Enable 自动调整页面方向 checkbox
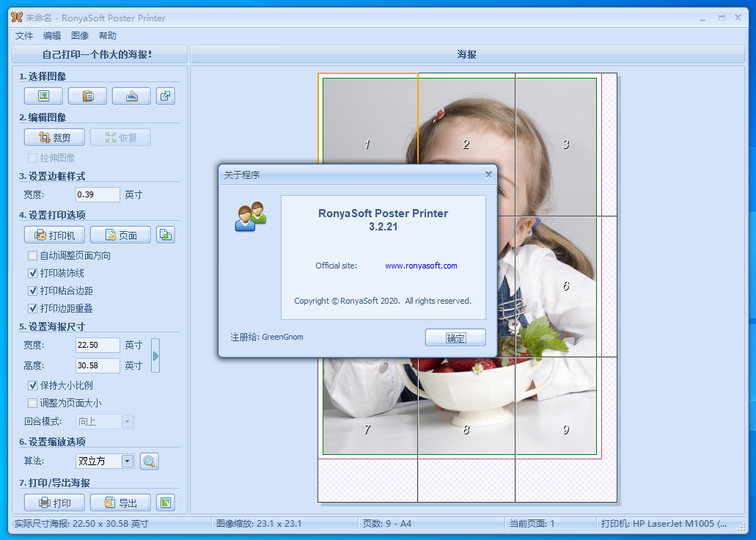This screenshot has height=540, width=756. coord(32,256)
